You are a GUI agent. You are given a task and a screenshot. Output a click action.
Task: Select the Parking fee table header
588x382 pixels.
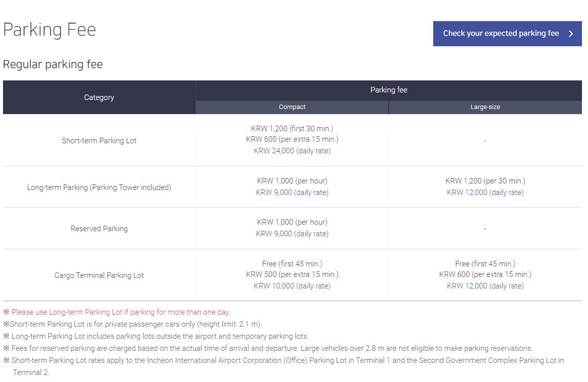coord(388,90)
